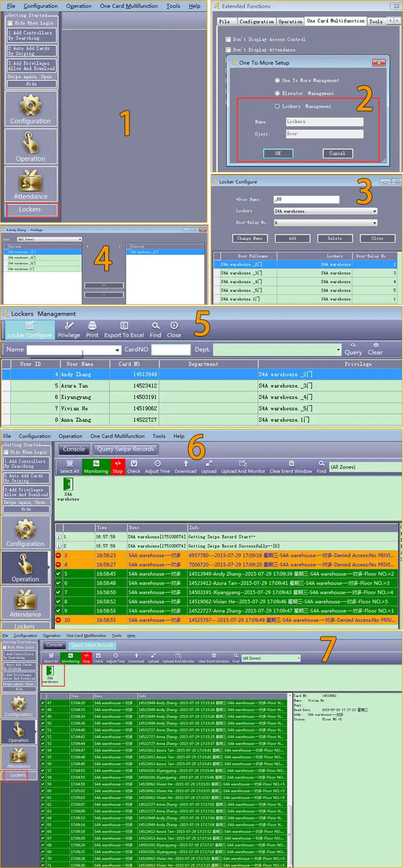
Task: Click the CardNO input field
Action: point(171,349)
